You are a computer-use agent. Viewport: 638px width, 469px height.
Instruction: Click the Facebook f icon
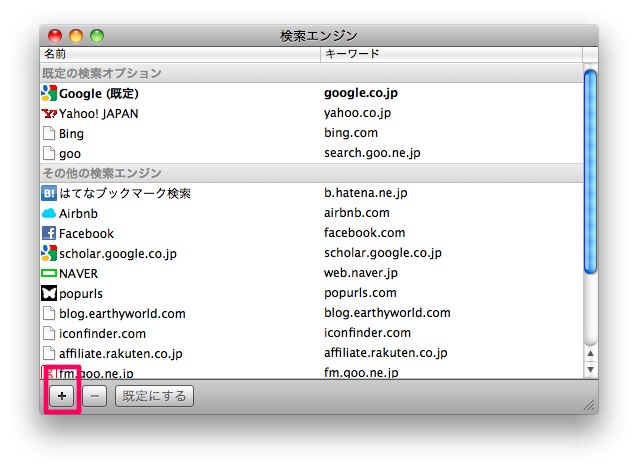click(49, 233)
